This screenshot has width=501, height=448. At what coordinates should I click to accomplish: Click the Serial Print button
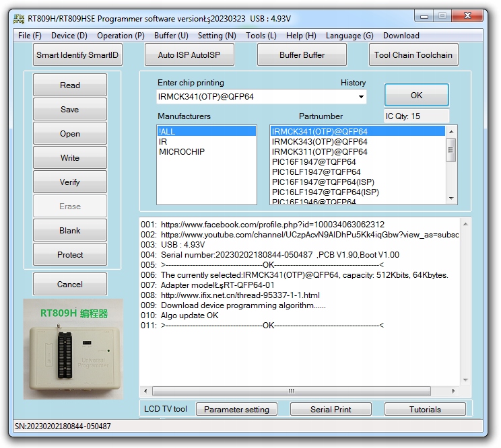(331, 409)
